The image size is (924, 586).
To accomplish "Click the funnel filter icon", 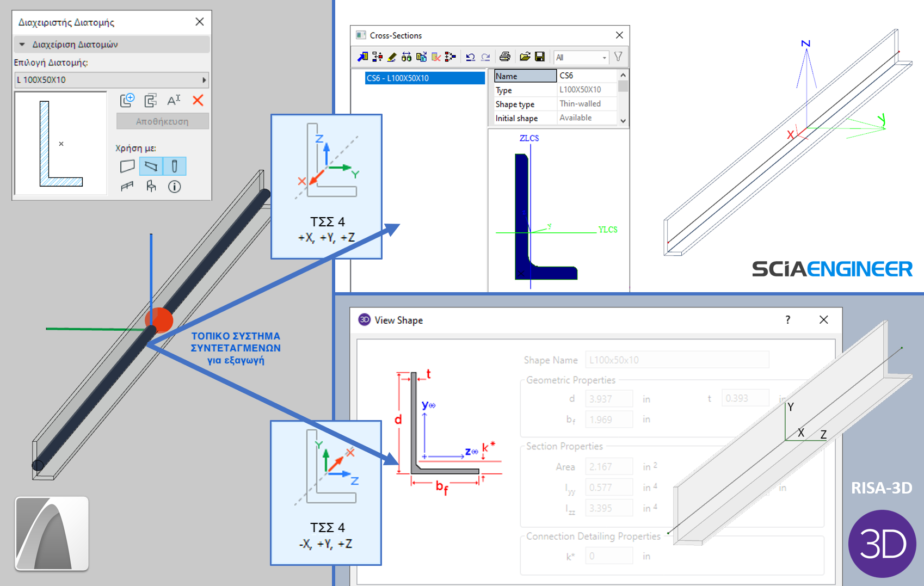I will [618, 57].
